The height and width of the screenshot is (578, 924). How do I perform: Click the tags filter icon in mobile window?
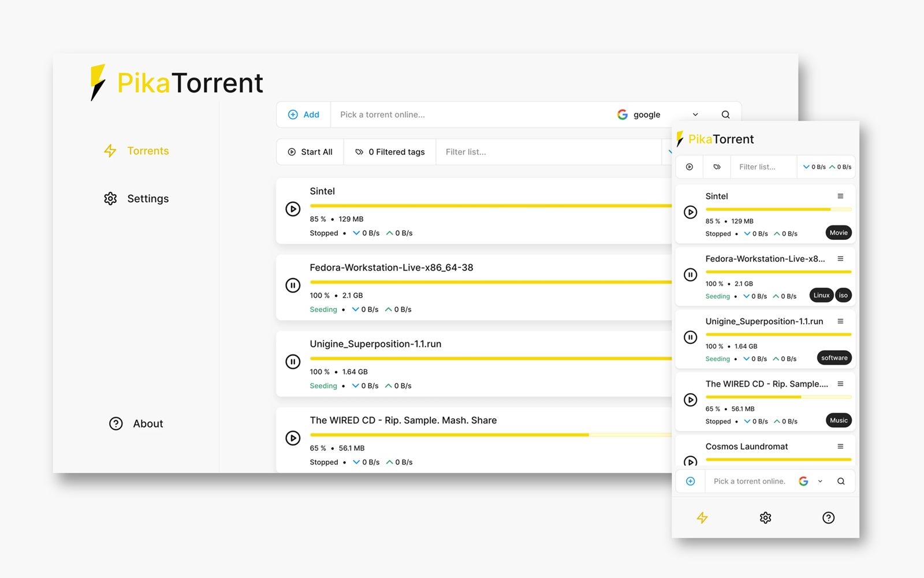pos(717,167)
